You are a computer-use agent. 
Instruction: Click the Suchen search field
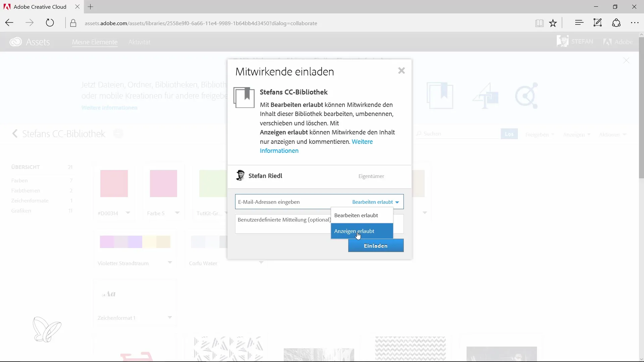click(x=458, y=134)
